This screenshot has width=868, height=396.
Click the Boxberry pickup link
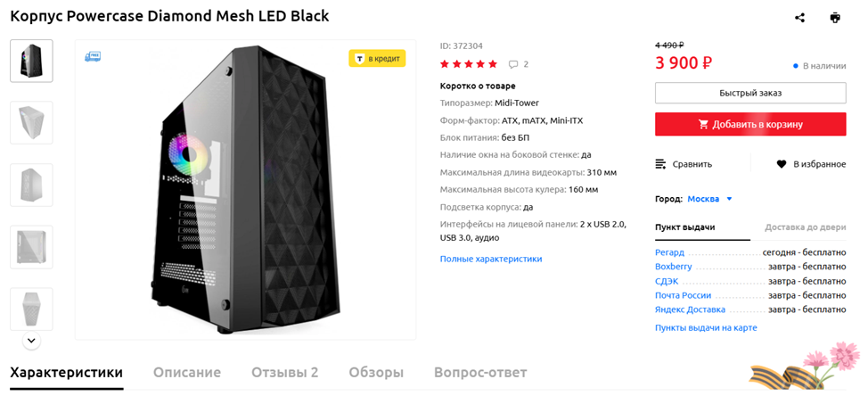(x=673, y=267)
